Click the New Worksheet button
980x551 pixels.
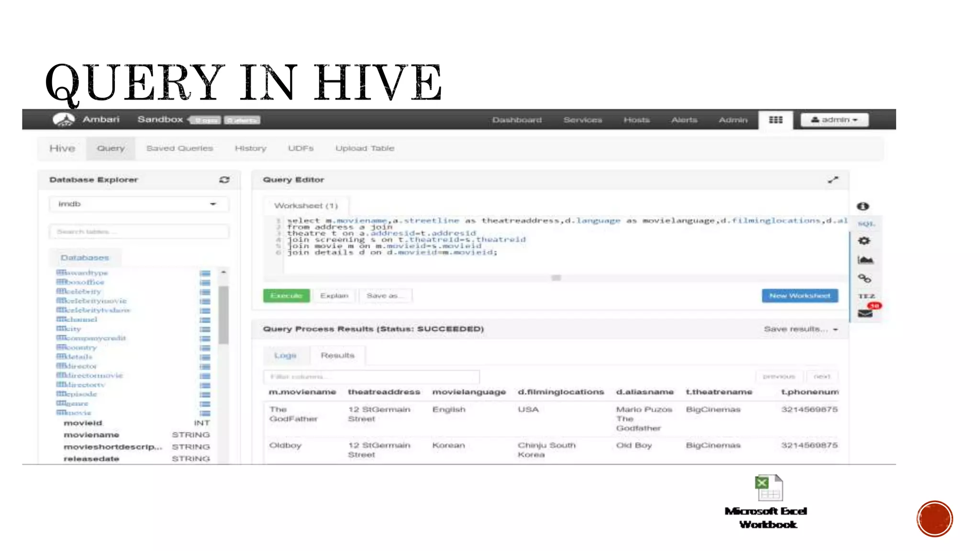tap(800, 296)
